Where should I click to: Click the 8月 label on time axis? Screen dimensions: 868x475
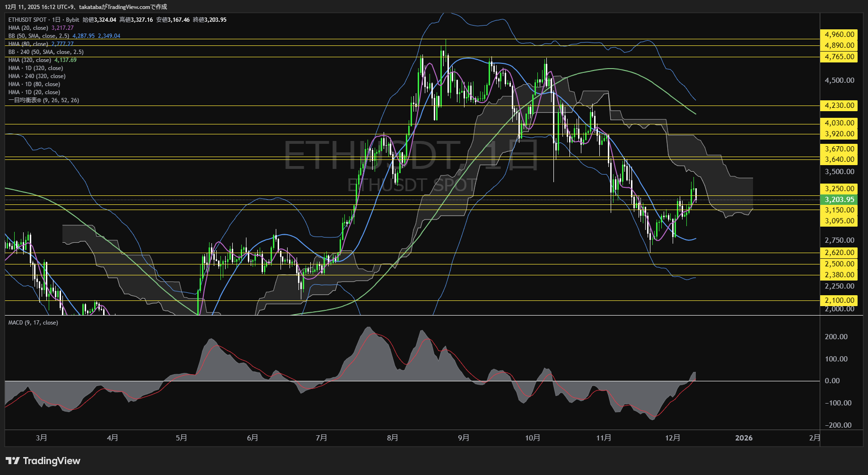(392, 438)
